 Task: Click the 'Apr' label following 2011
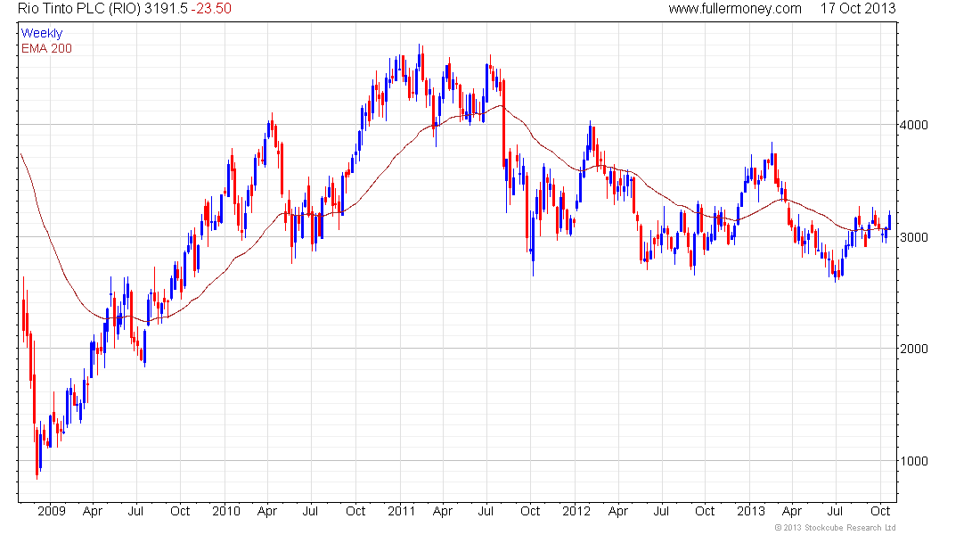click(443, 511)
